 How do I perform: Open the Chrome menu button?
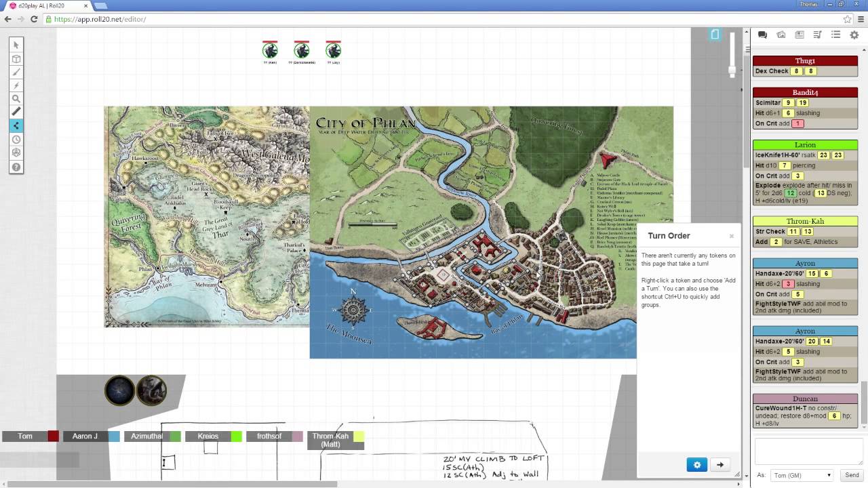(860, 19)
